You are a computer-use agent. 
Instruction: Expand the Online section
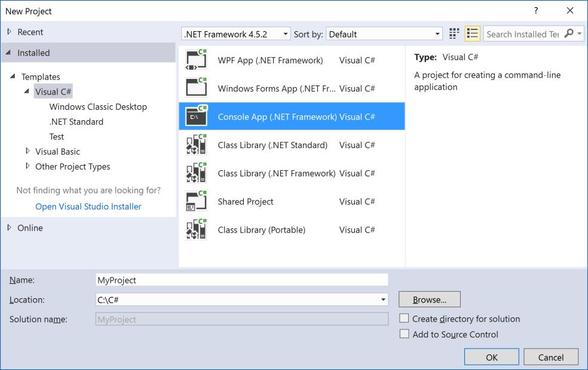click(x=10, y=227)
